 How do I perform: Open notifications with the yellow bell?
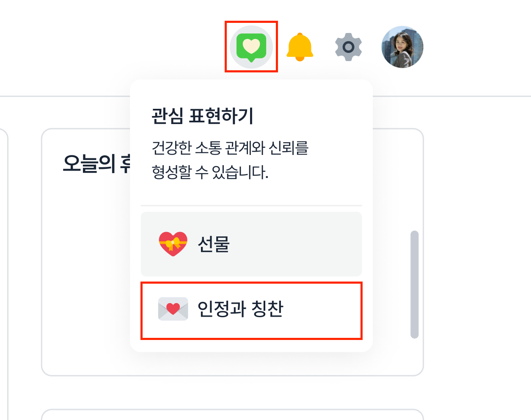300,47
